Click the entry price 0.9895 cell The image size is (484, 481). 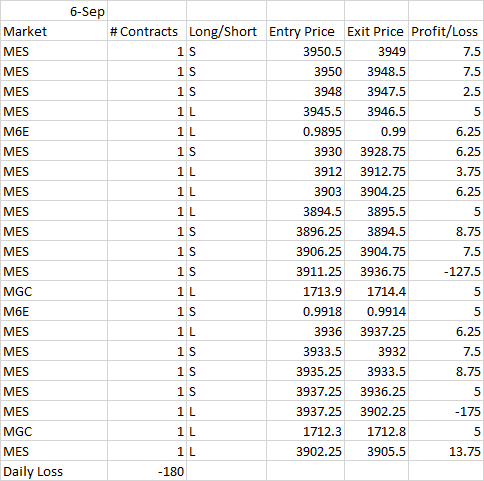coord(305,131)
